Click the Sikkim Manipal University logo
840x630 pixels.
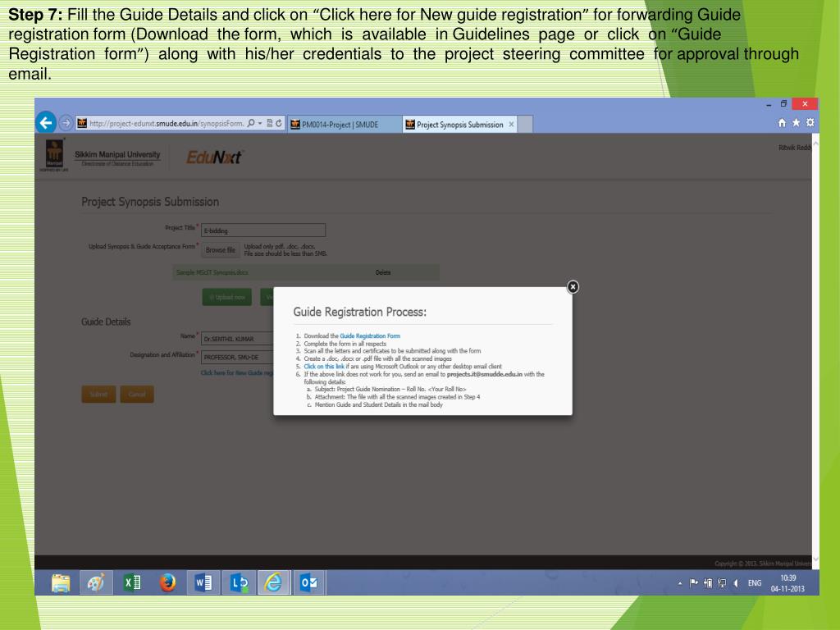[101, 156]
